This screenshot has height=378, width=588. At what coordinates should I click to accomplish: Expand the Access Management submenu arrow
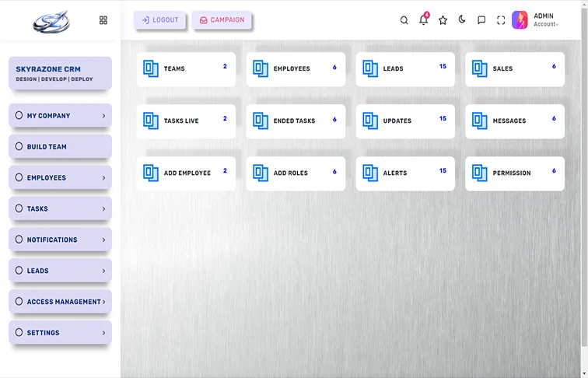[103, 302]
